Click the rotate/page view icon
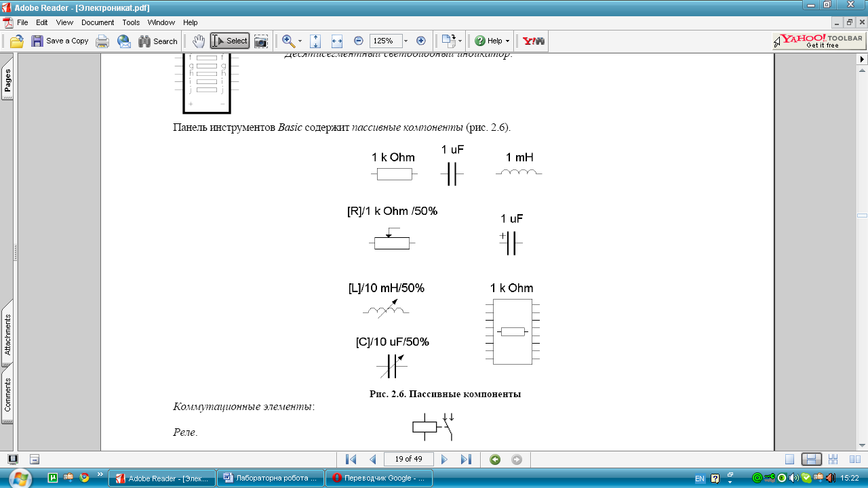The height and width of the screenshot is (488, 868). (448, 41)
